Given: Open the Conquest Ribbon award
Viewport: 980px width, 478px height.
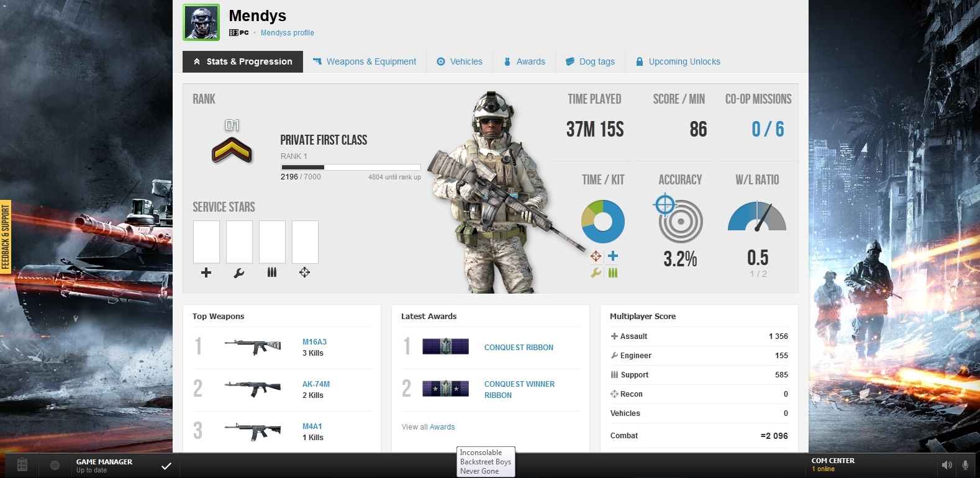Looking at the screenshot, I should [519, 348].
